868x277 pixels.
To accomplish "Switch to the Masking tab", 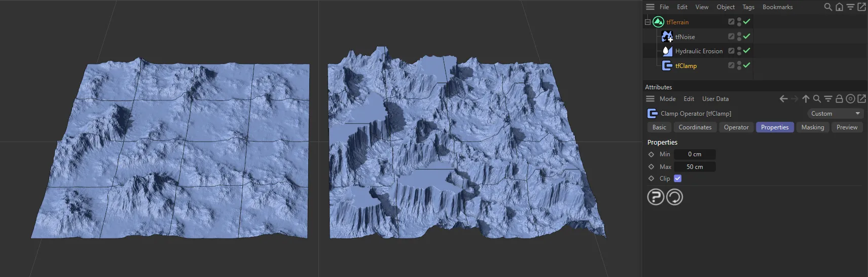I will (x=812, y=127).
